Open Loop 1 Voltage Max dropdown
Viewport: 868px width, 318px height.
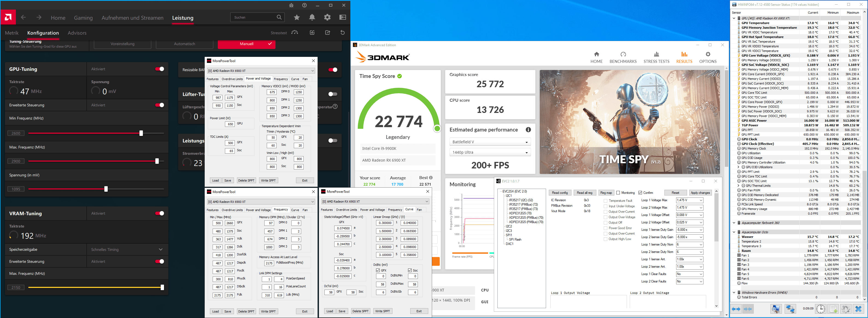coord(690,200)
